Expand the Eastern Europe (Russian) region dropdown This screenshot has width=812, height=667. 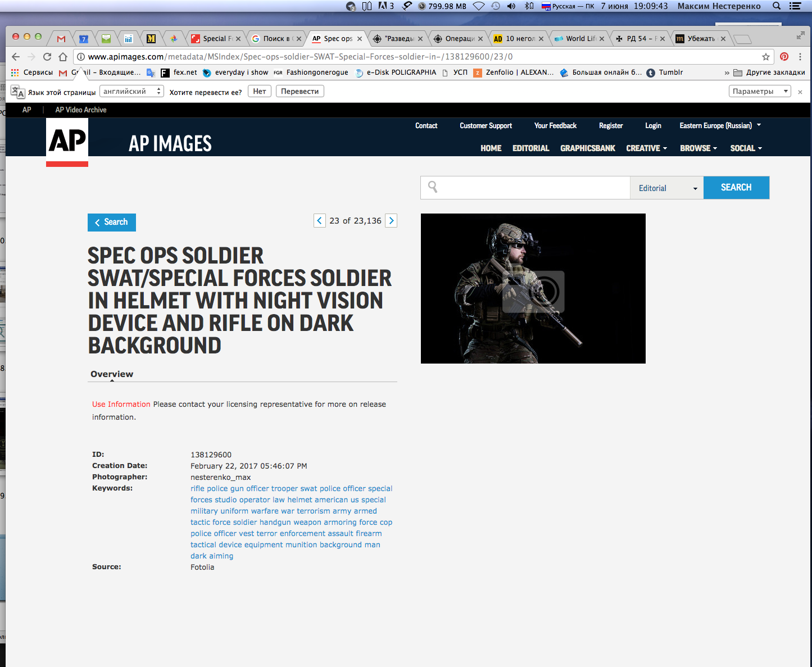point(720,126)
